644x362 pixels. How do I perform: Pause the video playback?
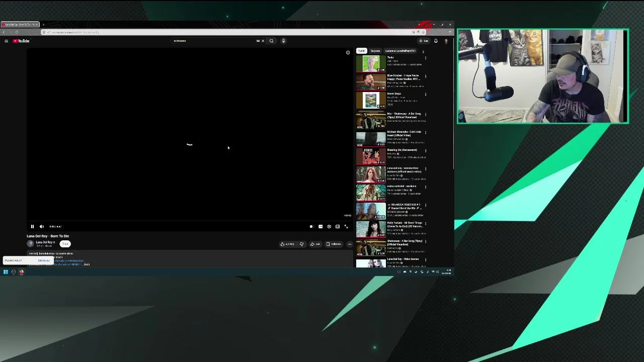(32, 226)
